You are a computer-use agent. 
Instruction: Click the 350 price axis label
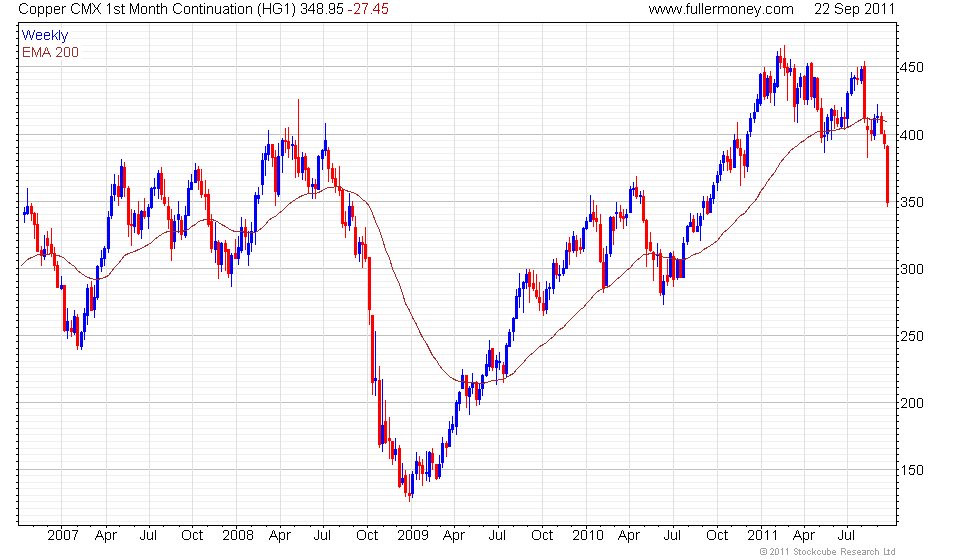(x=912, y=202)
